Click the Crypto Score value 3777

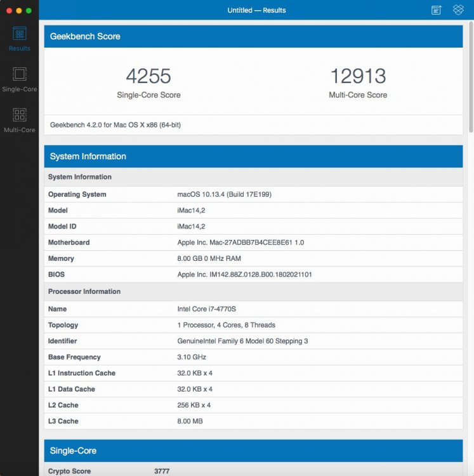point(162,471)
